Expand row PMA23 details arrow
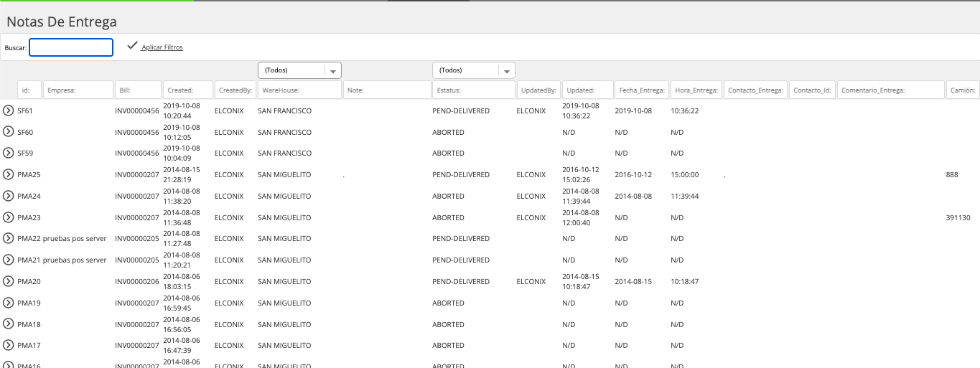Image resolution: width=980 pixels, height=368 pixels. coord(9,217)
